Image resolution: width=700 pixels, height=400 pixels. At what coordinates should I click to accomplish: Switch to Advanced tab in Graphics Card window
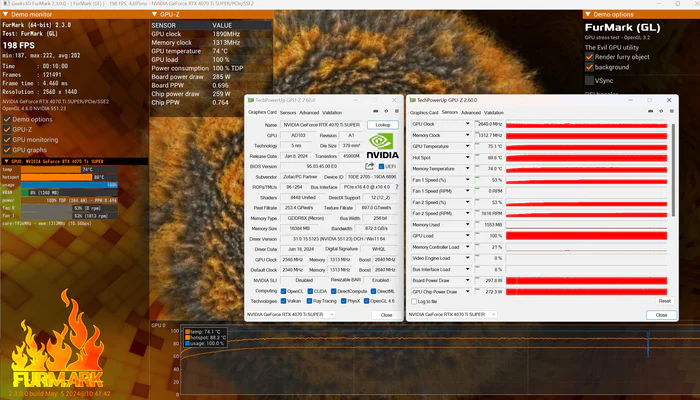[x=309, y=112]
